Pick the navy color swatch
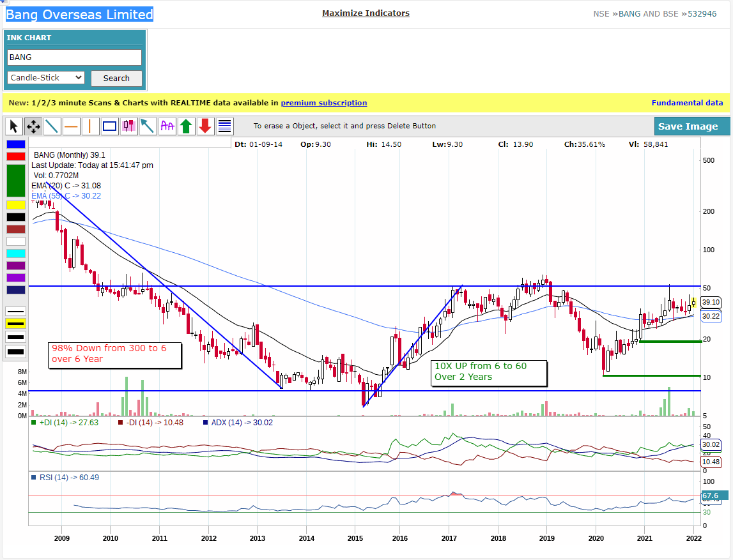The image size is (733, 560). point(16,290)
